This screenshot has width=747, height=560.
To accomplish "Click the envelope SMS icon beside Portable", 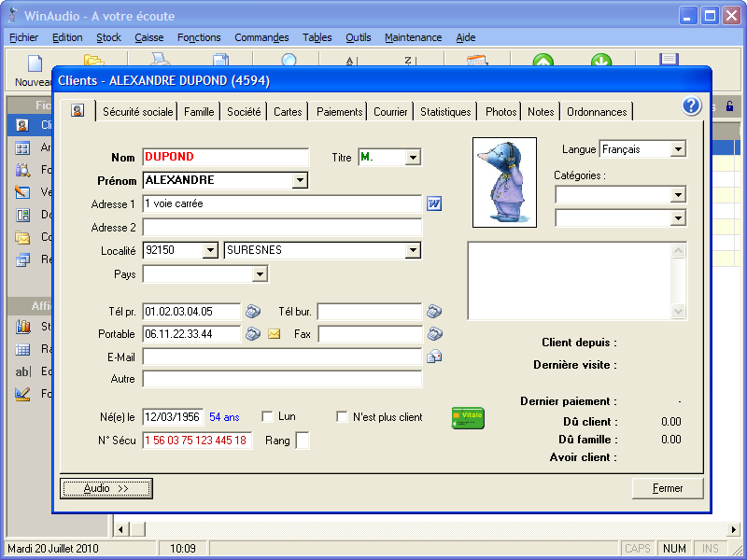I will (x=275, y=334).
